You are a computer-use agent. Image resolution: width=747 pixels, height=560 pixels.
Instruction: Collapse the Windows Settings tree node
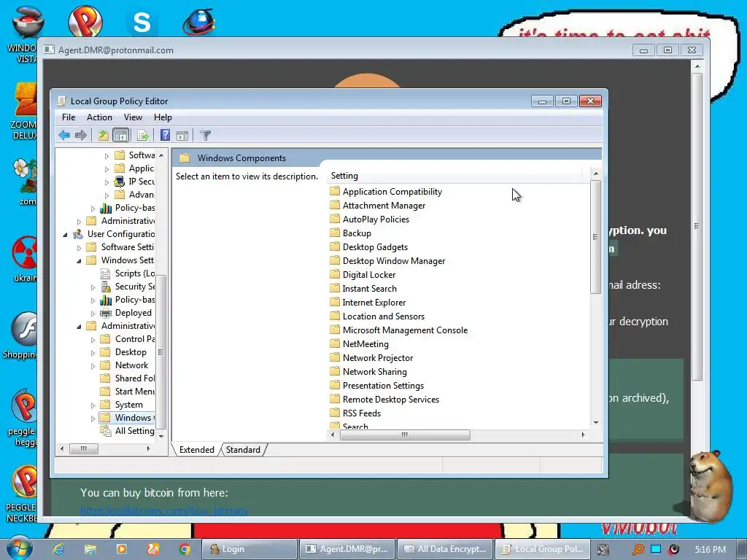[79, 260]
